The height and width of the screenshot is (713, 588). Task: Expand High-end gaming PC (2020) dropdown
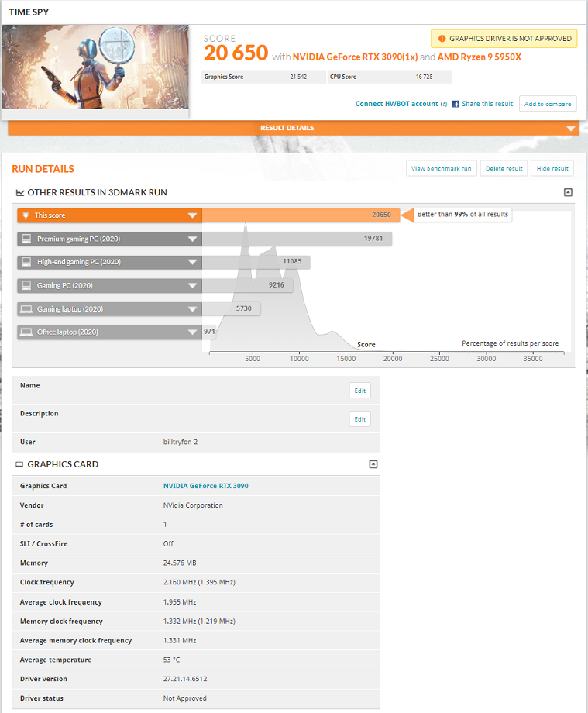(x=192, y=262)
